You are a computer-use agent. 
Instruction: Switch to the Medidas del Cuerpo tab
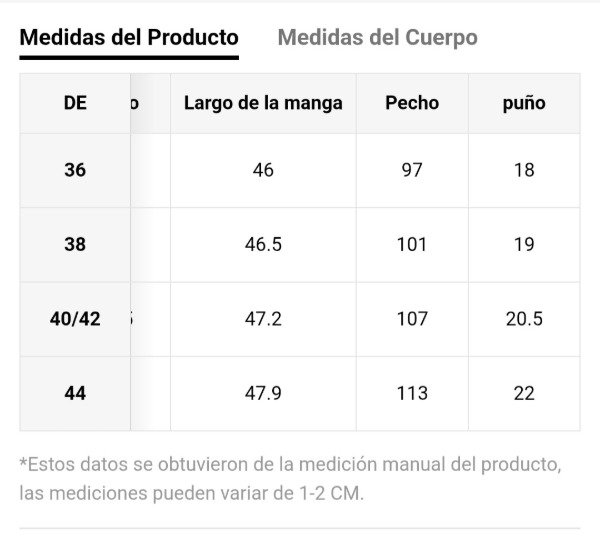377,38
